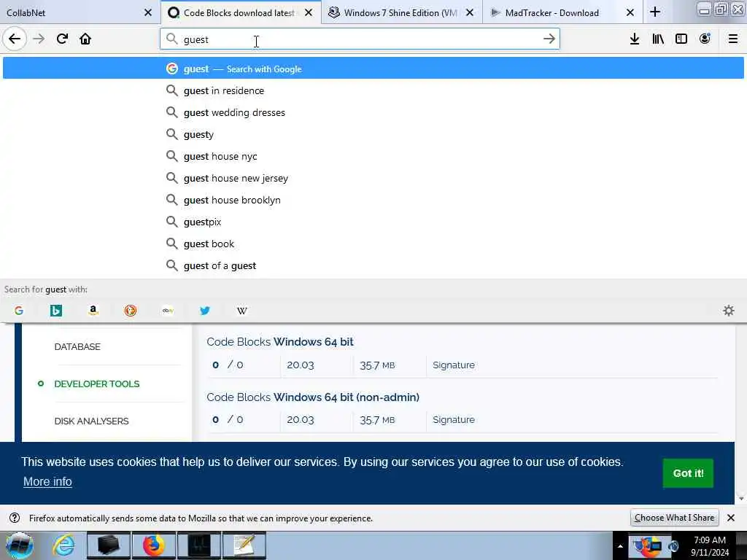The width and height of the screenshot is (747, 560).
Task: Click the Firefox taskbar icon
Action: tap(153, 545)
